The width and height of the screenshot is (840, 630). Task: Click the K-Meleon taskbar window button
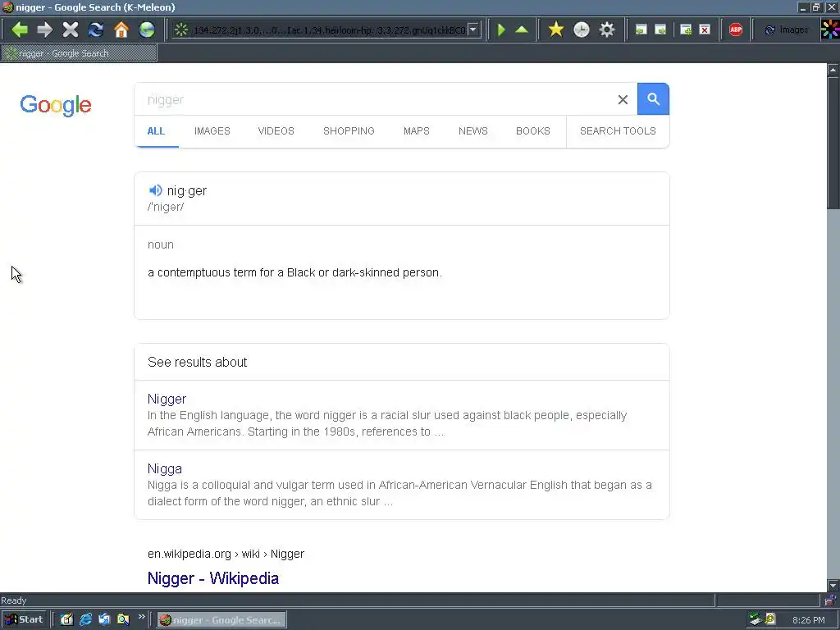[221, 620]
